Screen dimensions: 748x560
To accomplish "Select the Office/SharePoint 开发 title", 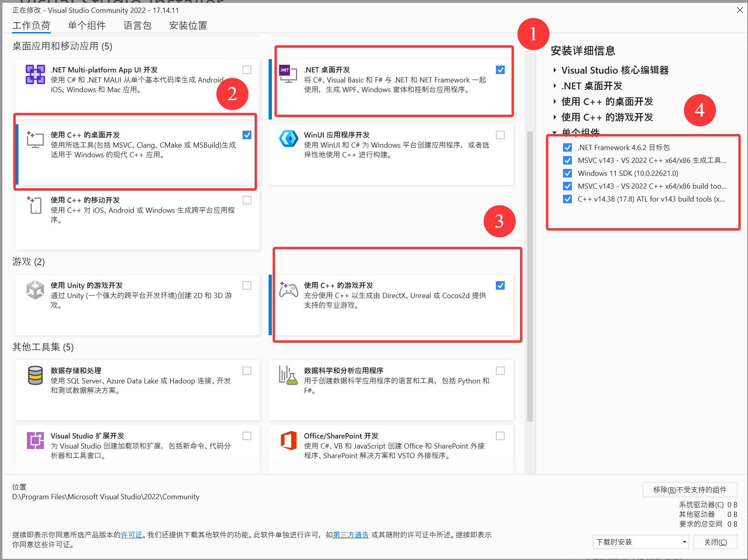I will [341, 436].
